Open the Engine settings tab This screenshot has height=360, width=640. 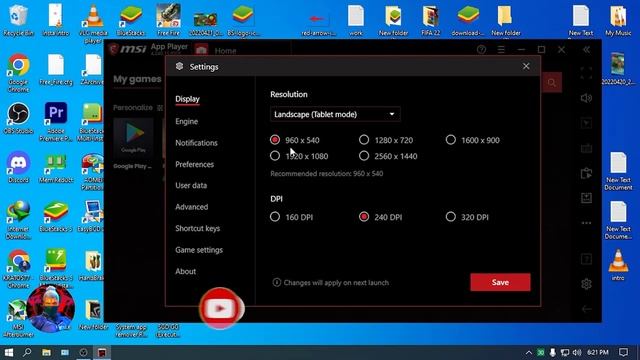click(x=187, y=121)
